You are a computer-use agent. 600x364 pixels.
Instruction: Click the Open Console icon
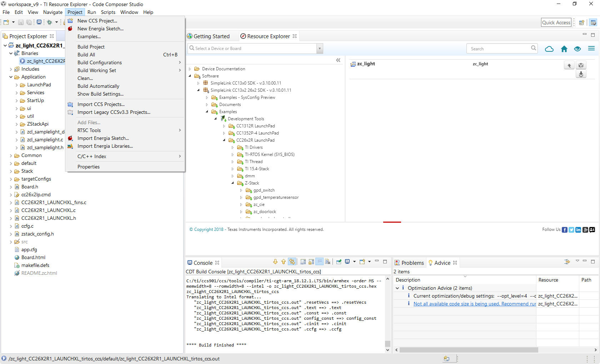[x=362, y=262]
